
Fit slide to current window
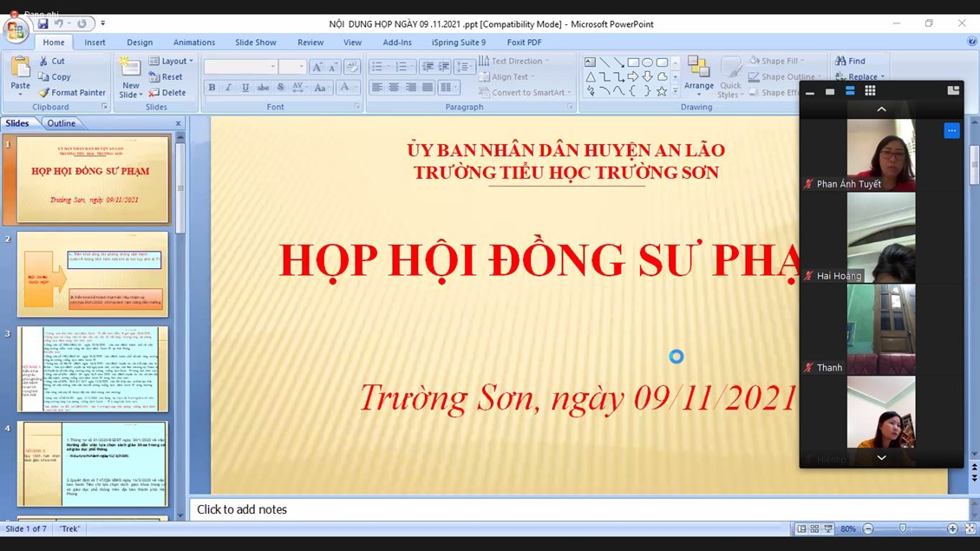click(970, 529)
